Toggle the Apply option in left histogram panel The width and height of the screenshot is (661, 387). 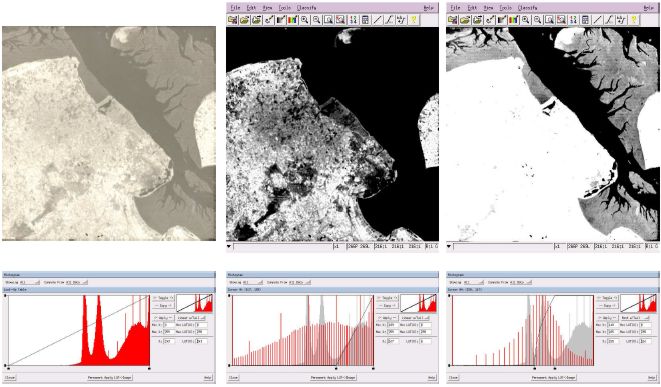click(x=163, y=317)
